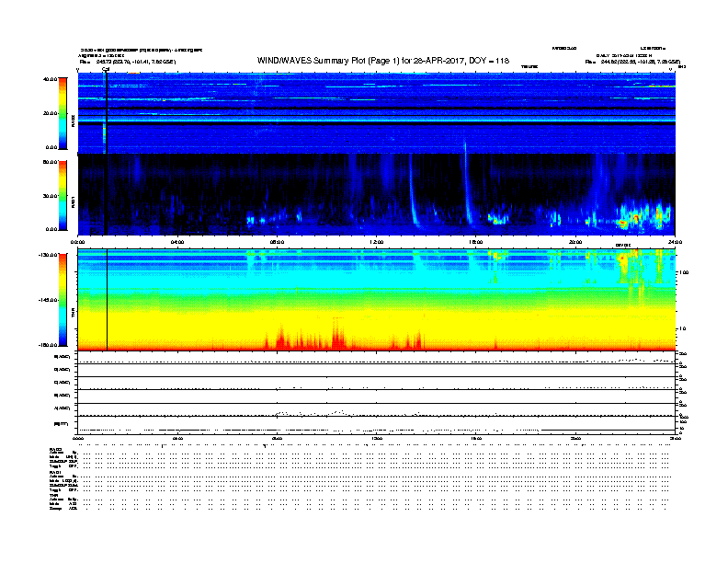Click the -160.00 label on TNR color bar

click(x=49, y=345)
